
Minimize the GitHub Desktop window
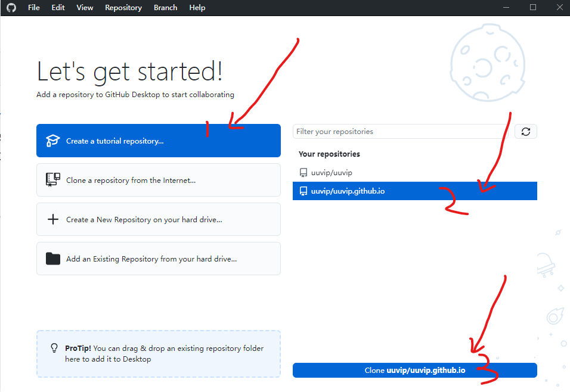click(506, 8)
